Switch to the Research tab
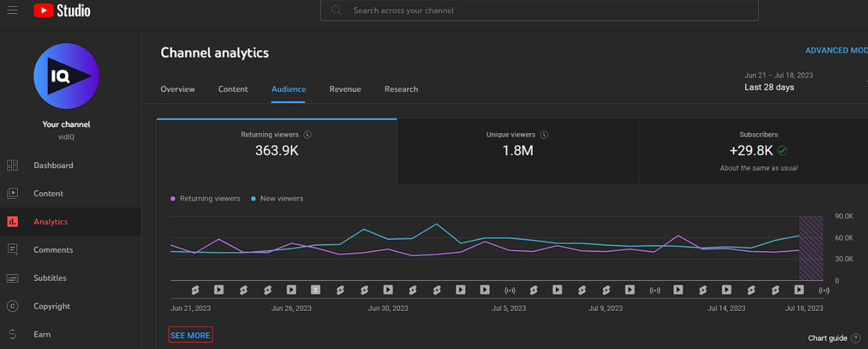This screenshot has height=349, width=868. (x=401, y=89)
